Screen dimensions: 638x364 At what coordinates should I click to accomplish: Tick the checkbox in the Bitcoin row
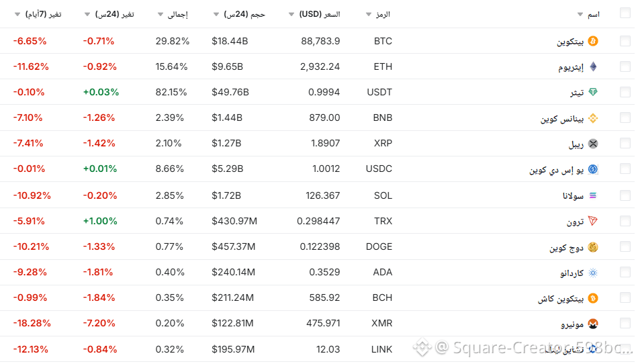coord(625,41)
